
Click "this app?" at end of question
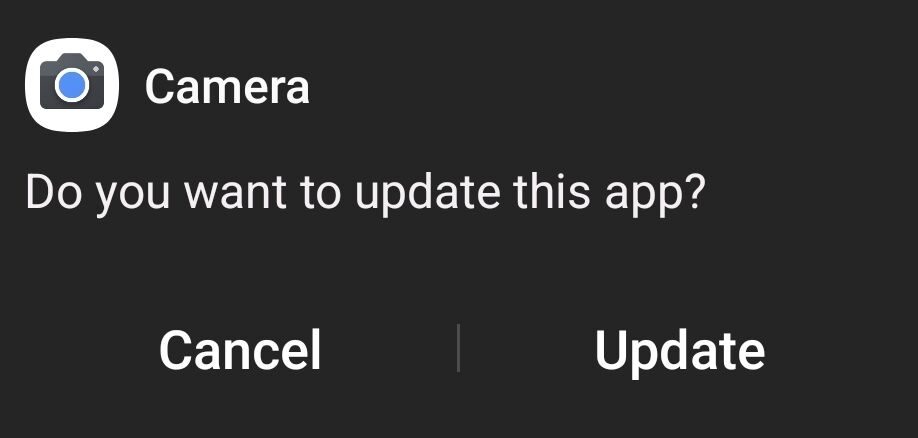point(609,194)
